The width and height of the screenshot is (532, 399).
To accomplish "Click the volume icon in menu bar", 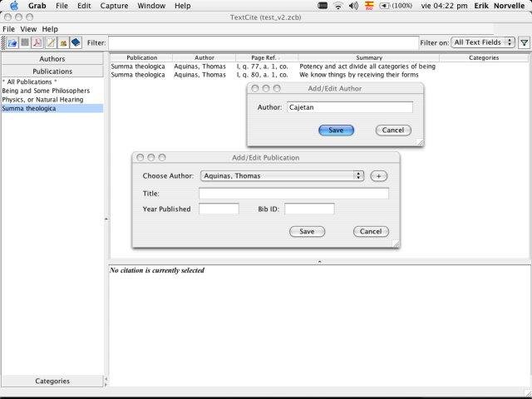I will click(353, 6).
